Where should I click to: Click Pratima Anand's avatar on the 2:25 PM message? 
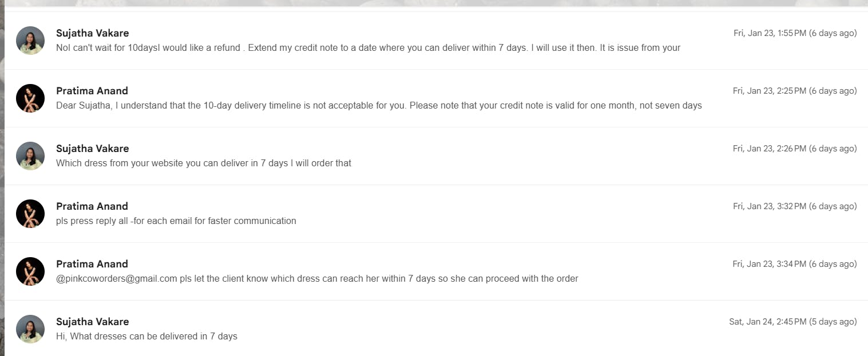click(30, 98)
